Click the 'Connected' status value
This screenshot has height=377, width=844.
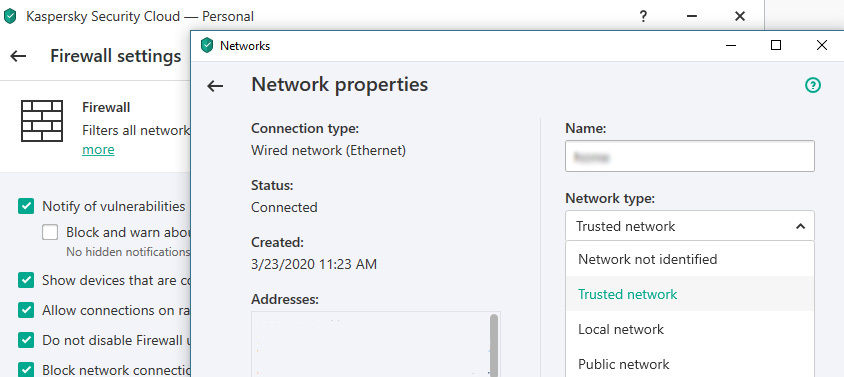tap(284, 207)
